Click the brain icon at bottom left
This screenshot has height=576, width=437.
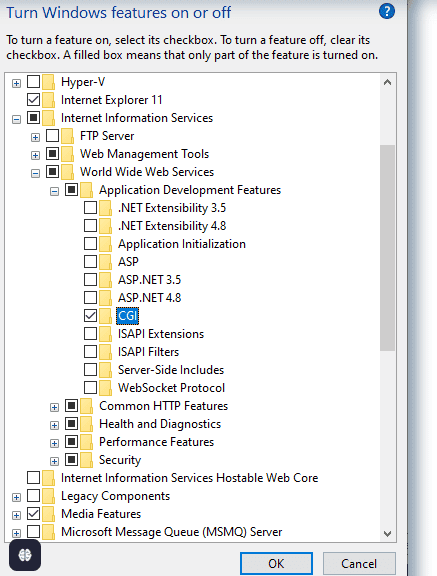pyautogui.click(x=25, y=555)
